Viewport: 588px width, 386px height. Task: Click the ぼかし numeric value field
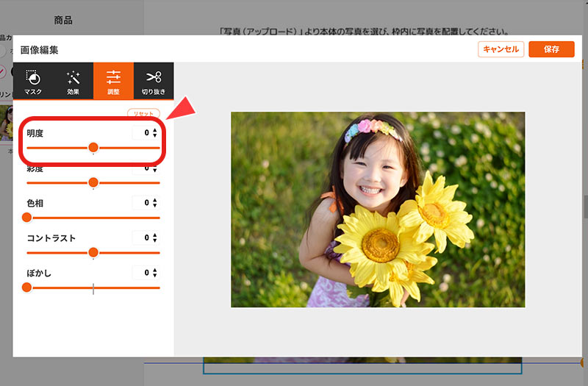point(143,273)
